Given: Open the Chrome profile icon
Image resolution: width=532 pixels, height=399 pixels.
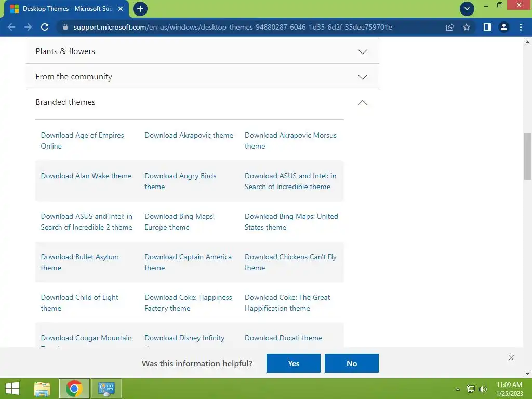Looking at the screenshot, I should [504, 27].
